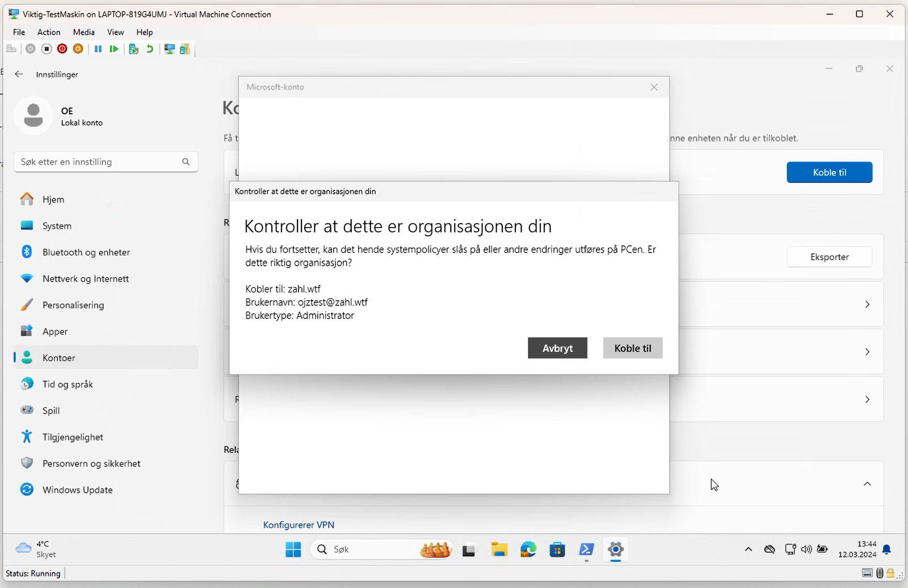Screen dimensions: 908x588
Task: Click the Enhanced Session toolbar icon
Action: 169,49
